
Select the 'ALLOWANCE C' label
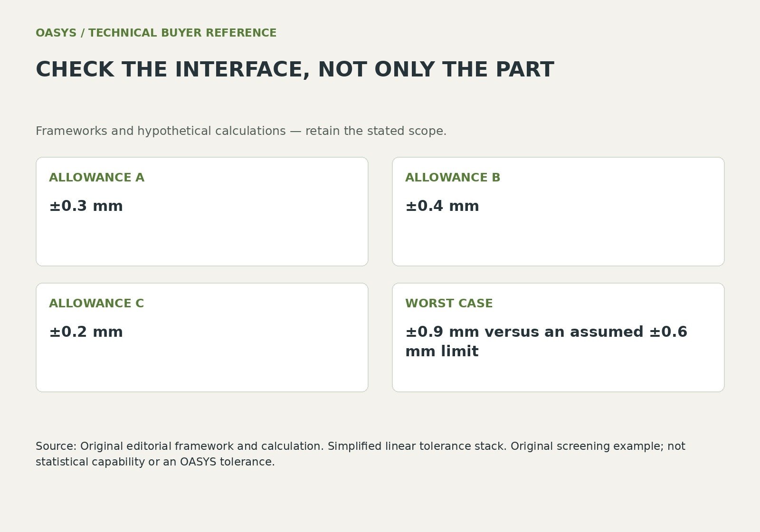[x=96, y=303]
